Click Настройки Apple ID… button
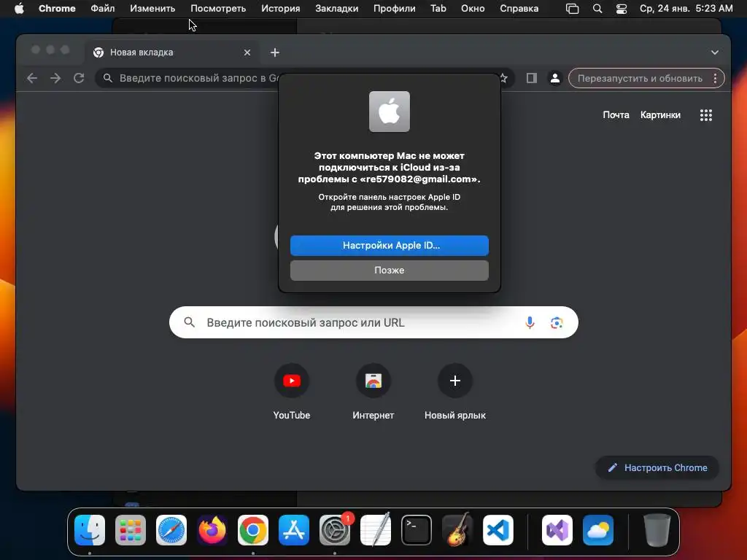The width and height of the screenshot is (747, 560). (x=390, y=246)
